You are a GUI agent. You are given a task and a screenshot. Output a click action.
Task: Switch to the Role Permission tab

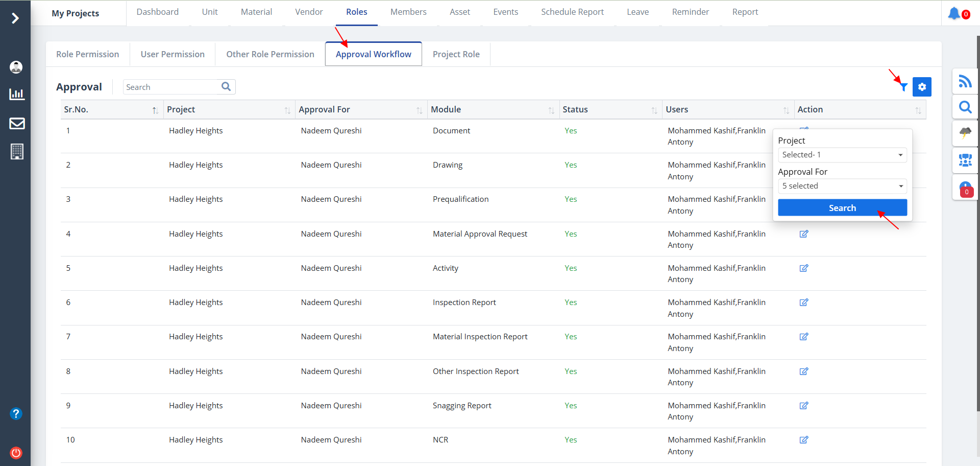88,54
